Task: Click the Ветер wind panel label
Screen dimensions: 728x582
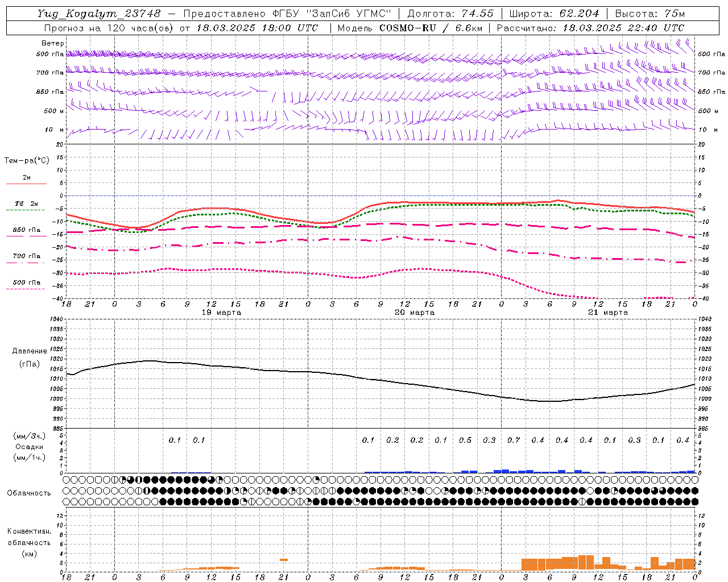Action: point(53,43)
